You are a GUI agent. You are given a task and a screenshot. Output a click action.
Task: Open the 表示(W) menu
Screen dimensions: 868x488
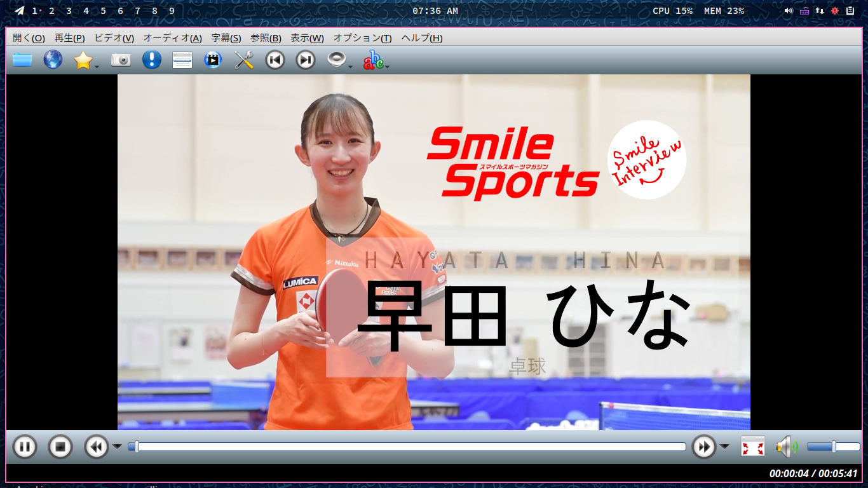click(307, 38)
